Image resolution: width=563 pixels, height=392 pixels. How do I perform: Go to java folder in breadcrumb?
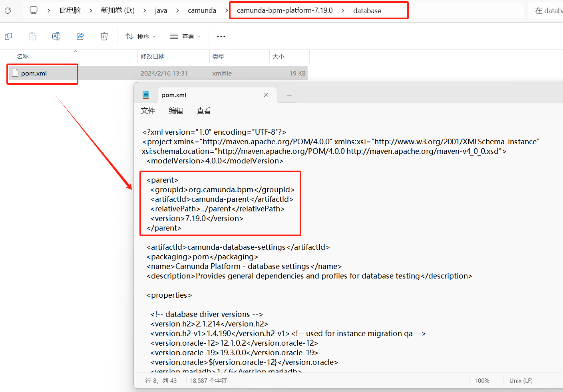click(161, 10)
